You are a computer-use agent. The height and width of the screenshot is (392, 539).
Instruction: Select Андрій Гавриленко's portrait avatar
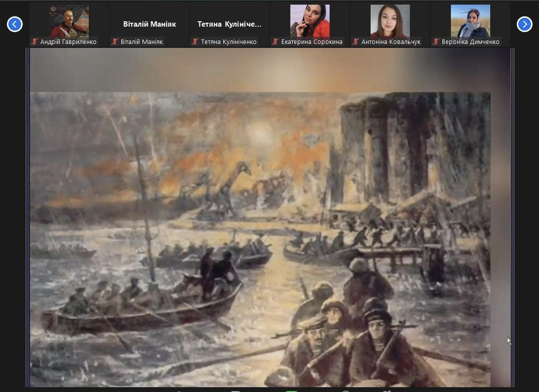(x=69, y=21)
